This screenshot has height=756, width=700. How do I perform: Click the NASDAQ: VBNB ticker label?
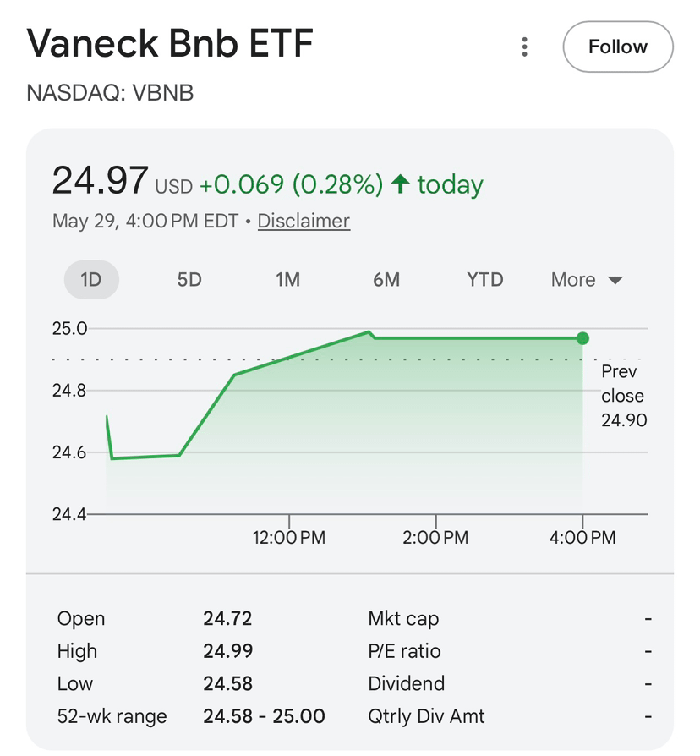pyautogui.click(x=110, y=92)
